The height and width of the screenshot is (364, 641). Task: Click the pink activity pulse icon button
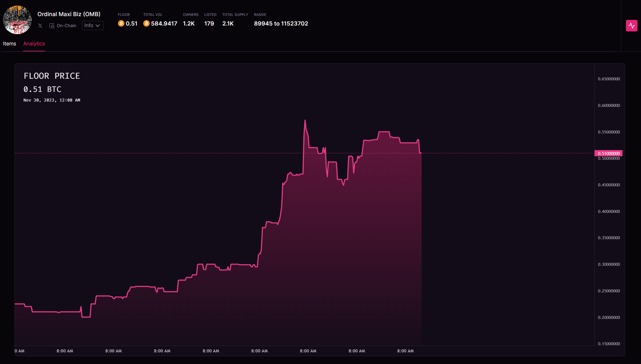631,26
